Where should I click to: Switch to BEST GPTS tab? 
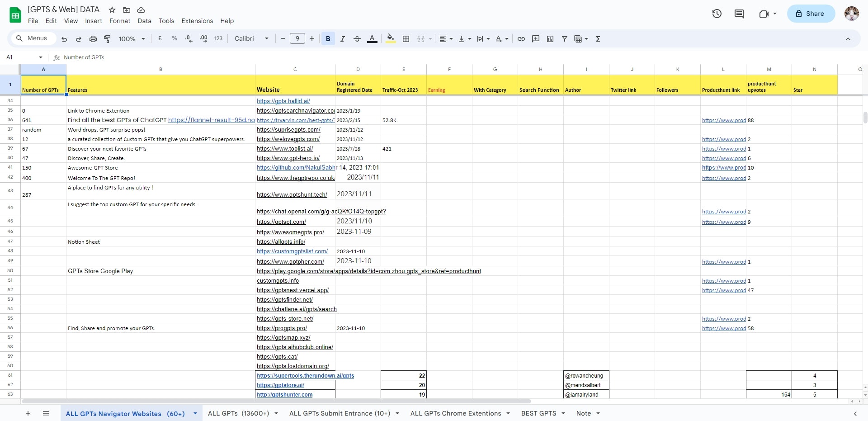[x=538, y=413]
